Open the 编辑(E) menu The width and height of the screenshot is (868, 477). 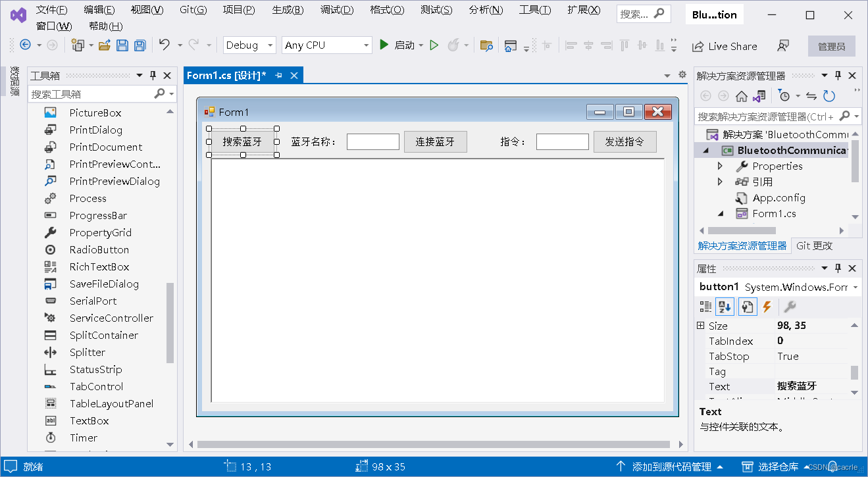click(99, 9)
